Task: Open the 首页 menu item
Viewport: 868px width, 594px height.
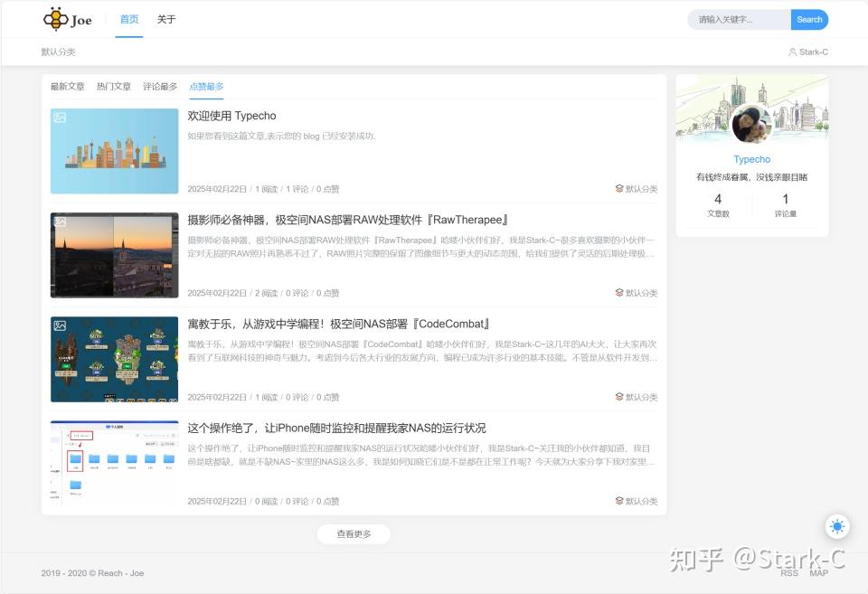Action: [x=128, y=19]
